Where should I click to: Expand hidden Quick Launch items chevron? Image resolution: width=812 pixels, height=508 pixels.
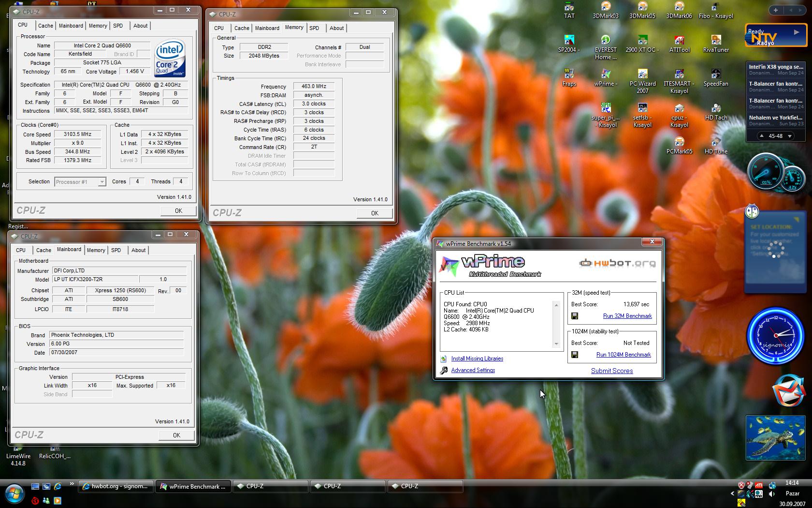[72, 483]
